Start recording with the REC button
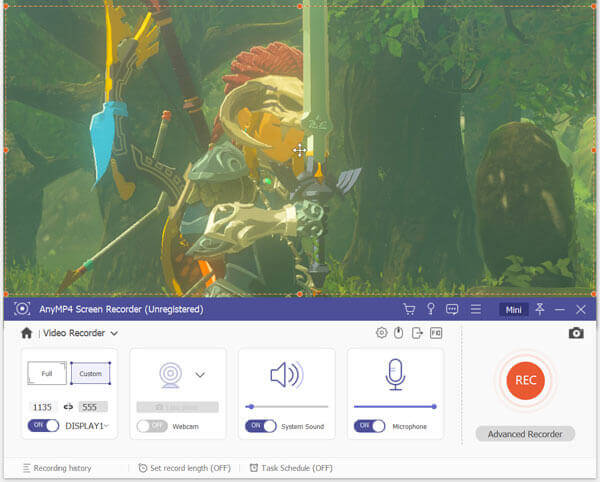The height and width of the screenshot is (482, 600). coord(525,380)
